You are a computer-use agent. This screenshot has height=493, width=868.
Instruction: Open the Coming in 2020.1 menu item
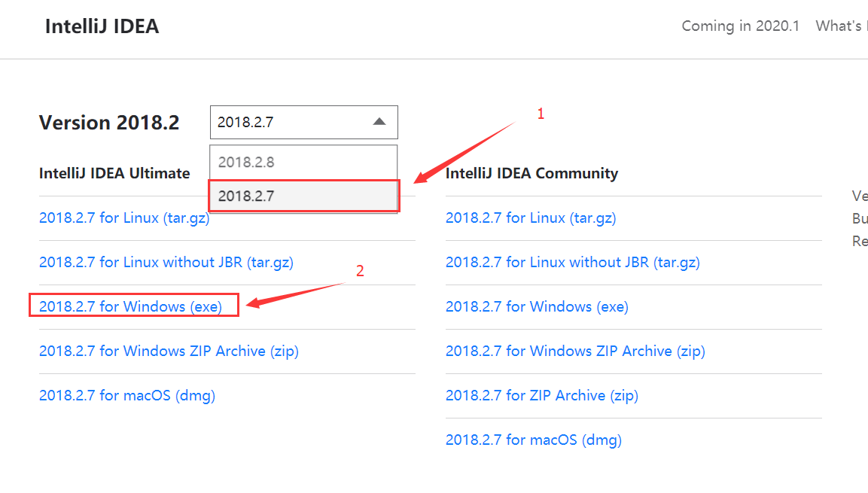[740, 26]
